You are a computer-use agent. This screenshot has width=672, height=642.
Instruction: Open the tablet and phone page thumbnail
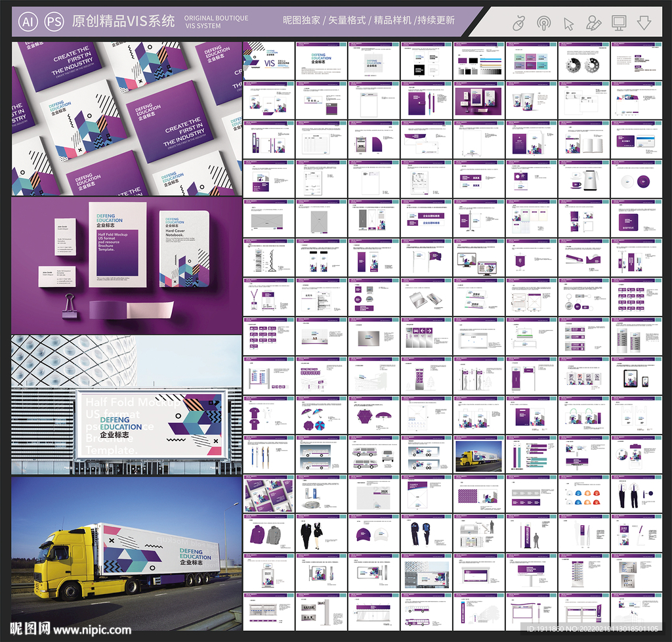(637, 375)
